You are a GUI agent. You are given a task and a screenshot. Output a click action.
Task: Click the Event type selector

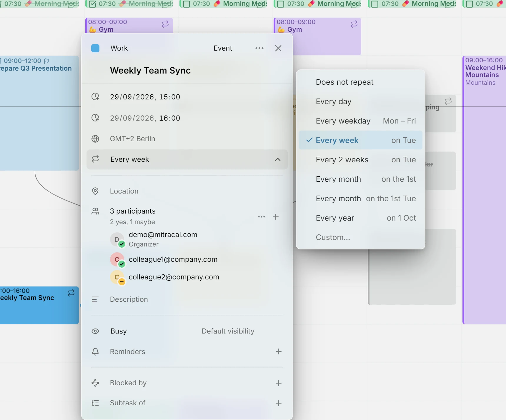pyautogui.click(x=223, y=48)
